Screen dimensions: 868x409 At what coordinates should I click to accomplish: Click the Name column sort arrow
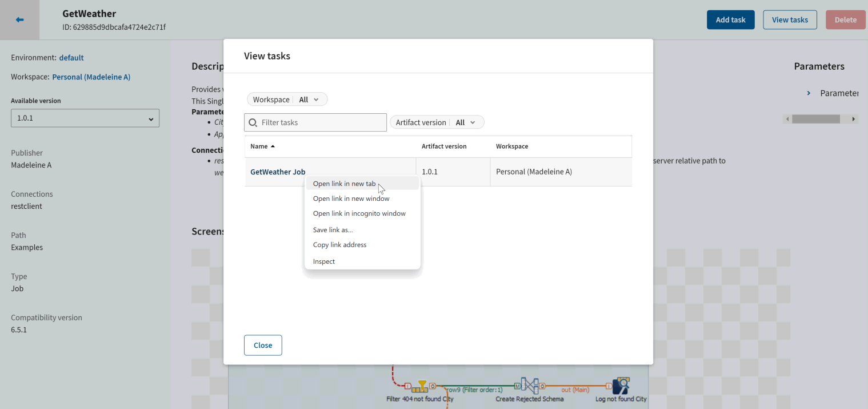click(x=273, y=146)
